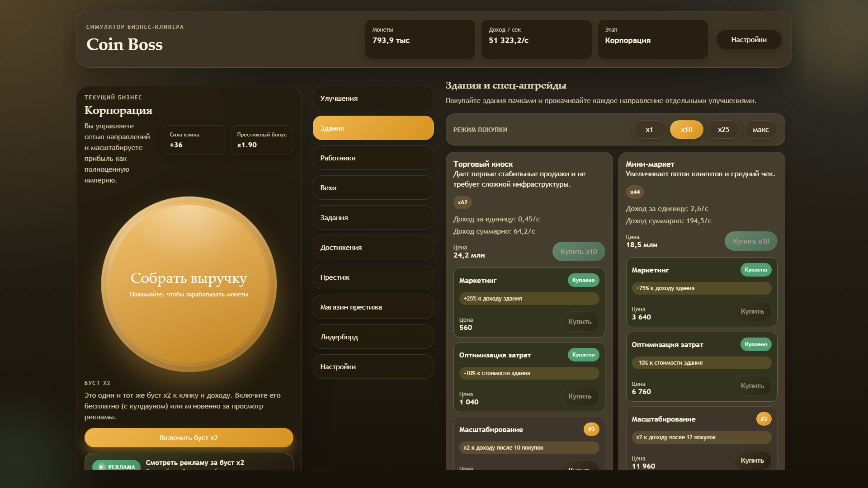
Task: Open Настройки button in the header
Action: [749, 40]
